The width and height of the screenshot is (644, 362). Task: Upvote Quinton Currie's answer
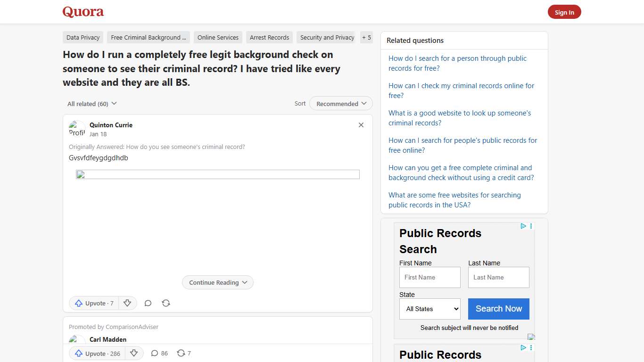93,303
